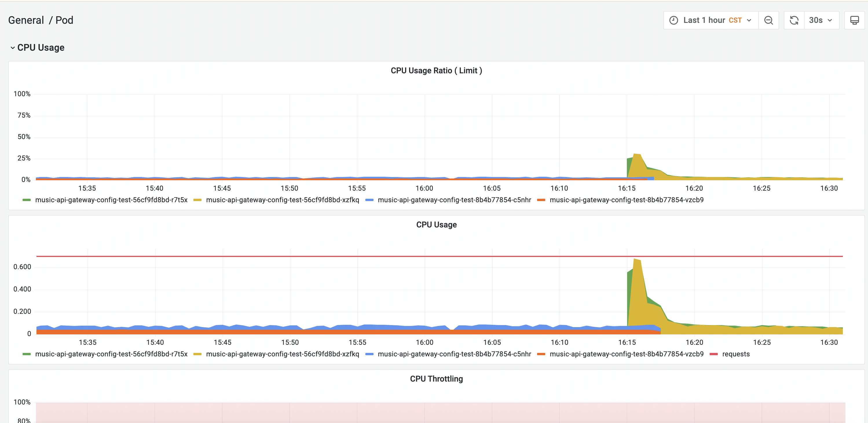Click the red requests color swatch in the legend

pos(713,354)
